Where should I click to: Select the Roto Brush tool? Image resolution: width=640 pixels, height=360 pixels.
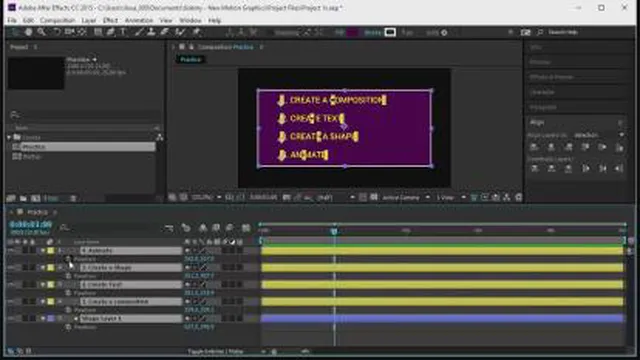point(180,32)
